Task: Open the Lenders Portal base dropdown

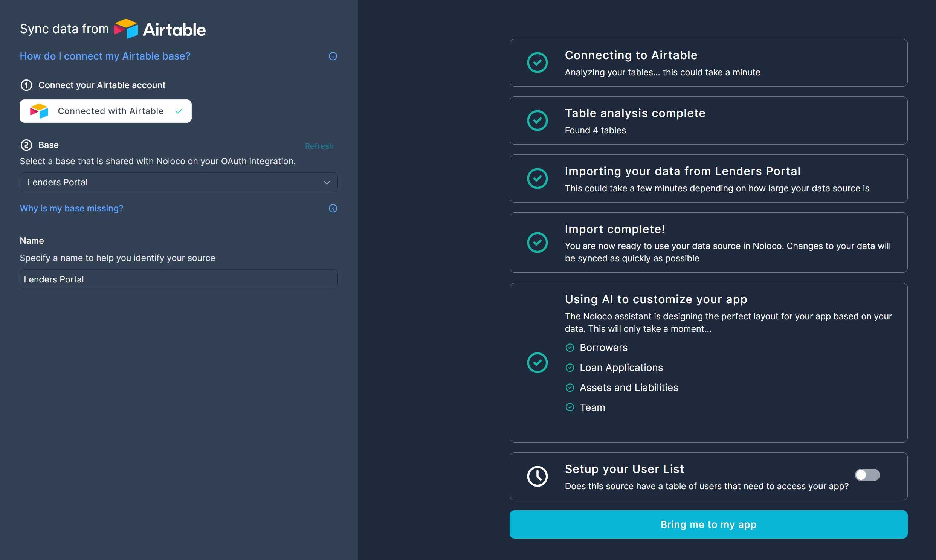Action: coord(178,182)
